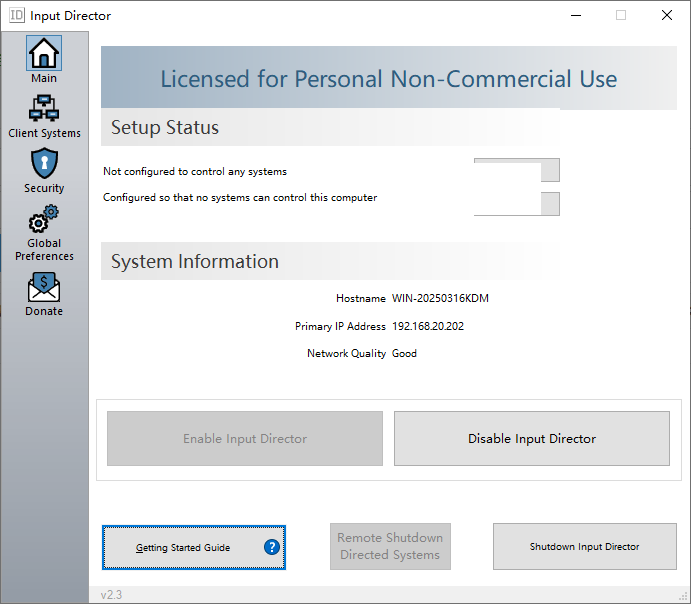Click the Licensed for Personal Non-Commercial Use banner

[389, 78]
